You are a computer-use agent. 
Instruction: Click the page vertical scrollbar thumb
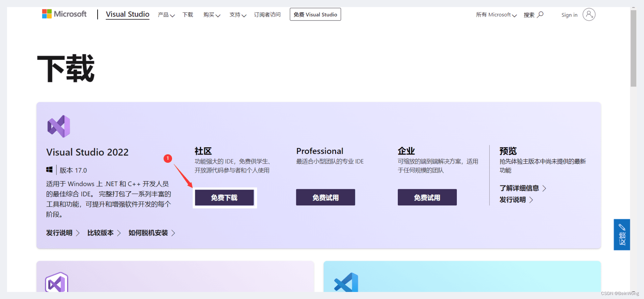pyautogui.click(x=633, y=49)
